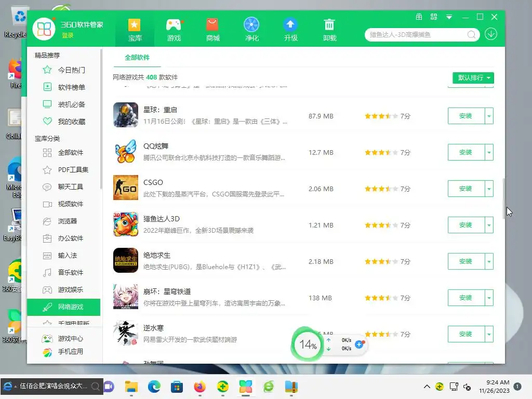Show hidden system tray icons

[427, 387]
